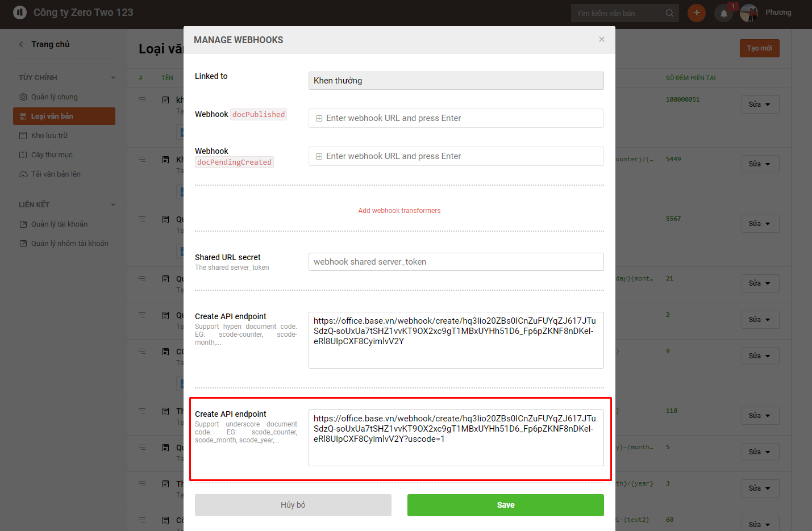The width and height of the screenshot is (812, 531).
Task: Open the notifications bell
Action: click(724, 14)
